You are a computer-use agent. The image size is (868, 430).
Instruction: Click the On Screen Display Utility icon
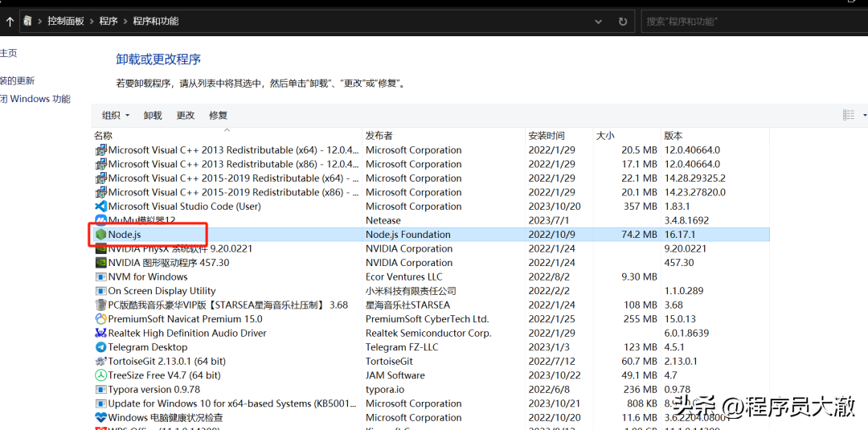click(100, 291)
